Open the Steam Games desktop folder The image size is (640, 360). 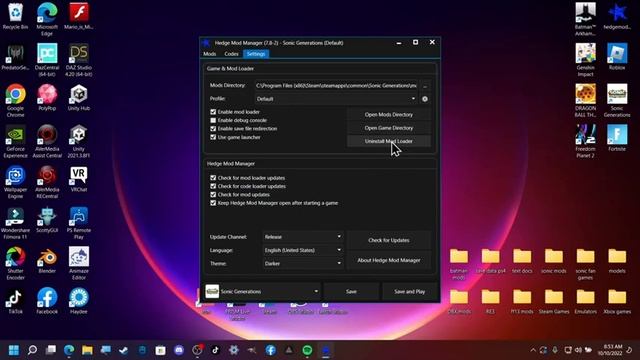tap(553, 302)
